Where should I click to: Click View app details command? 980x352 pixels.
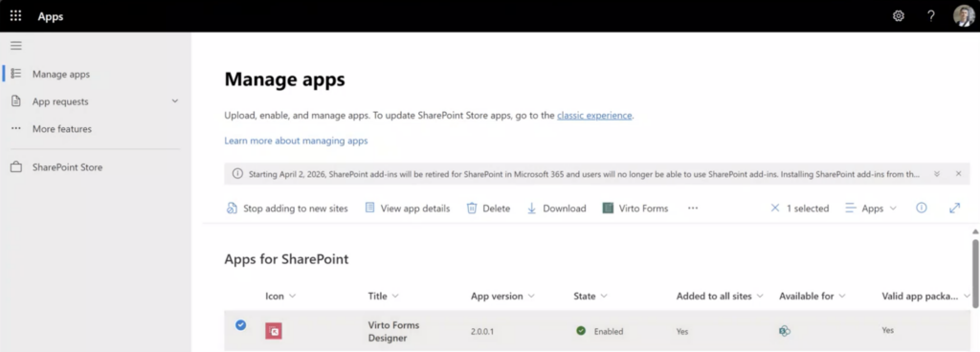click(408, 209)
